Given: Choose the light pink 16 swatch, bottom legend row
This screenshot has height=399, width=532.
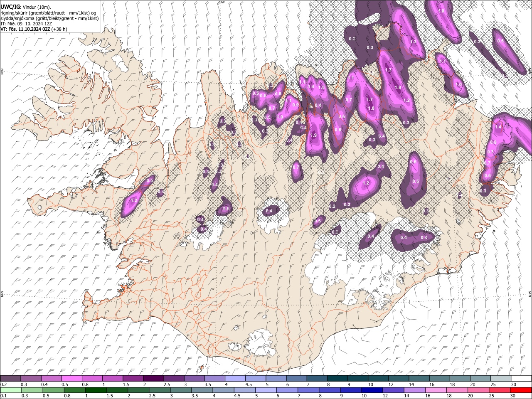Looking at the screenshot, I should tap(435, 390).
